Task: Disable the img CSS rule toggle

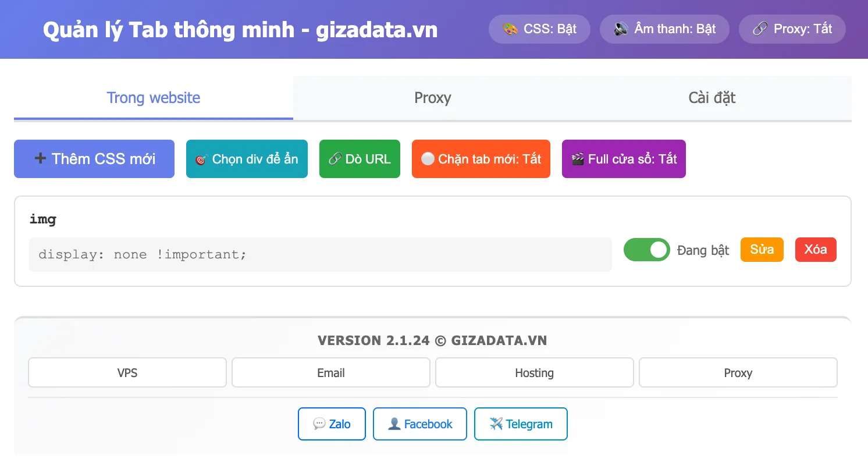Action: pos(646,250)
